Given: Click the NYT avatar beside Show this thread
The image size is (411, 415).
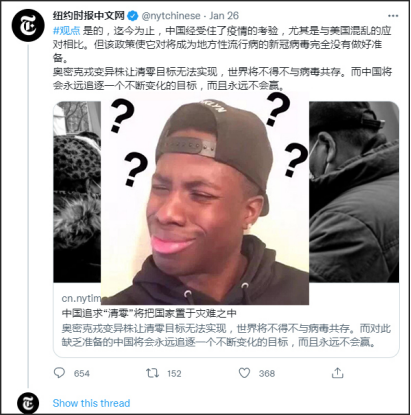Looking at the screenshot, I should coord(28,403).
